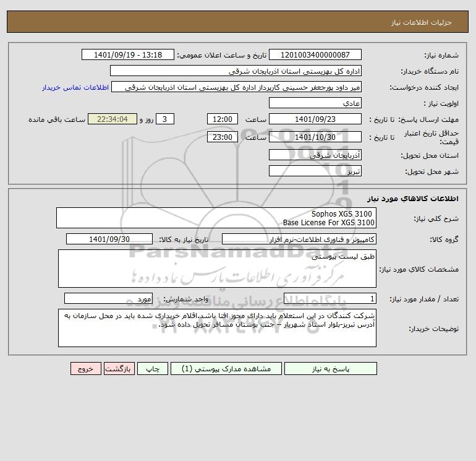The height and width of the screenshot is (461, 476).
Task: Click the 'ساعت باقی مانده' label
Action: (x=57, y=119)
